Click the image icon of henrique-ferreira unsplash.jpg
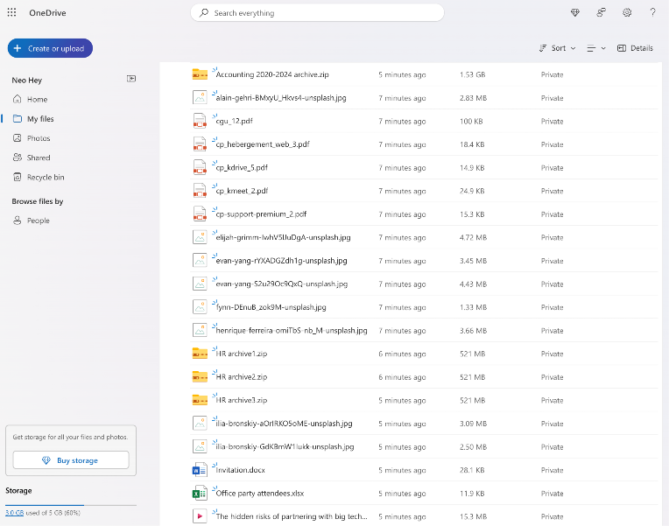This screenshot has height=526, width=669. 200,330
